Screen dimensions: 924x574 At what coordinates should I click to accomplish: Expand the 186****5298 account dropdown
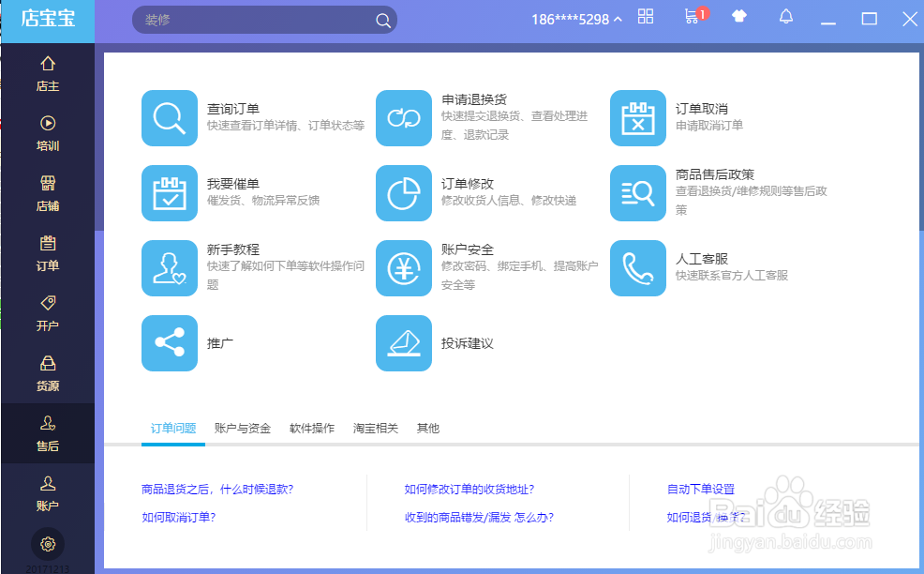pos(576,20)
